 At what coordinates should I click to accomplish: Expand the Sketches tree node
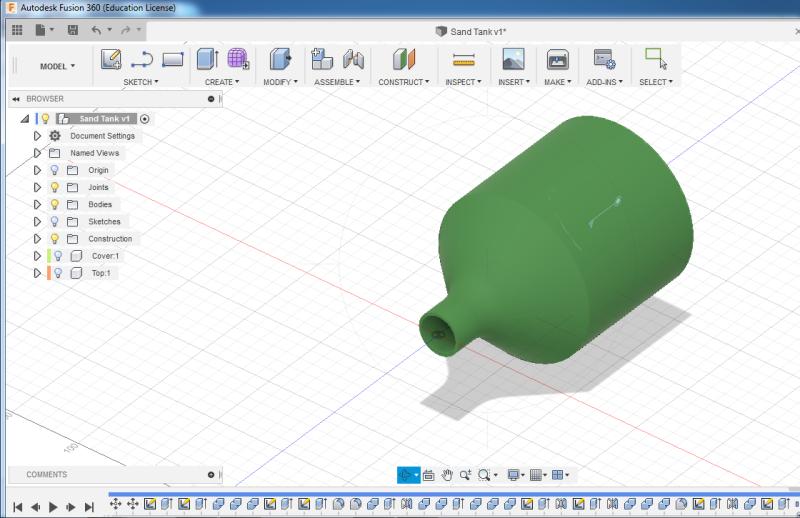tap(37, 221)
